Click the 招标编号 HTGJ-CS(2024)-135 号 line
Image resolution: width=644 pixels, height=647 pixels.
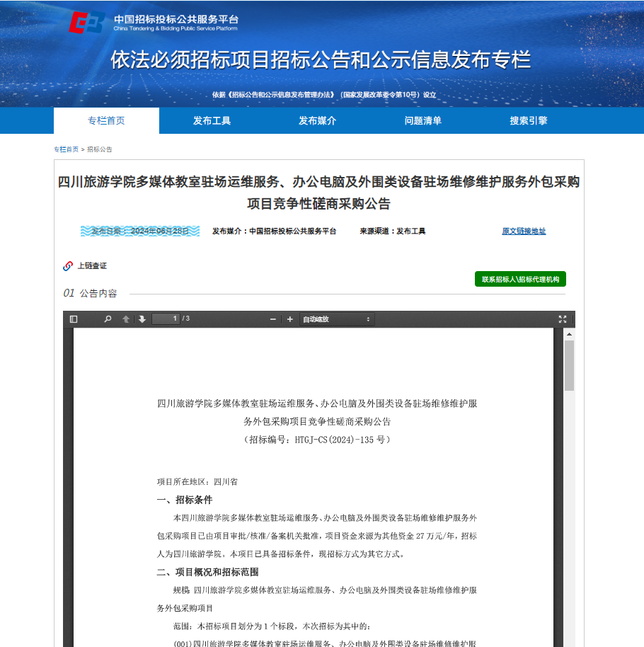[x=317, y=440]
